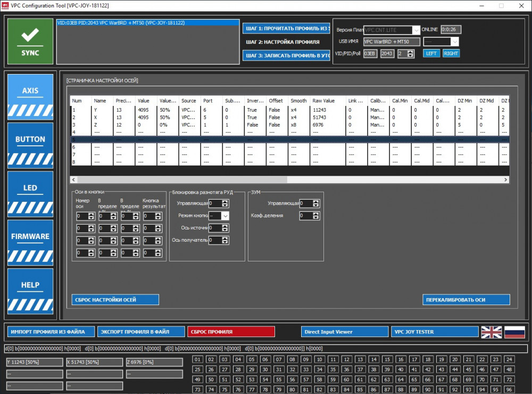Expand the VPC.CNT.LITE board version dropdown
The height and width of the screenshot is (394, 532).
(415, 30)
